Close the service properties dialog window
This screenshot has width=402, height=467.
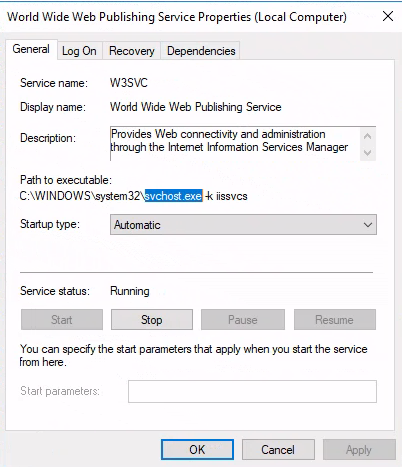pos(388,16)
